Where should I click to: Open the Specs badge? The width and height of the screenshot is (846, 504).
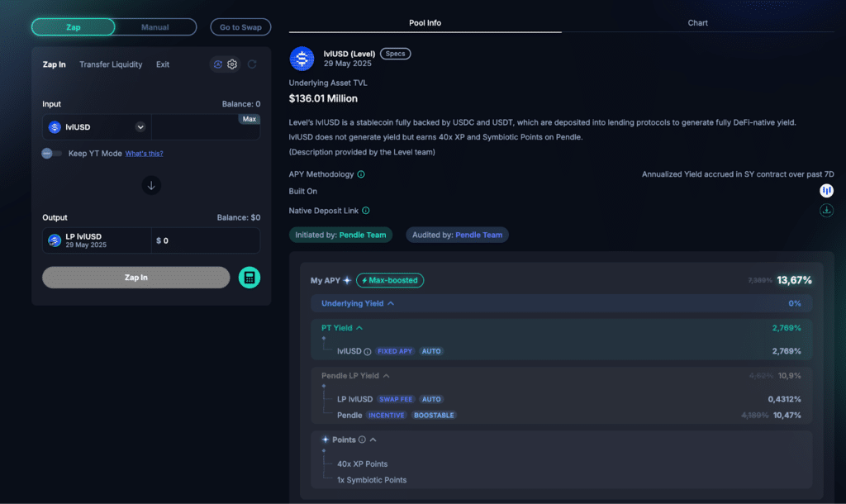396,54
